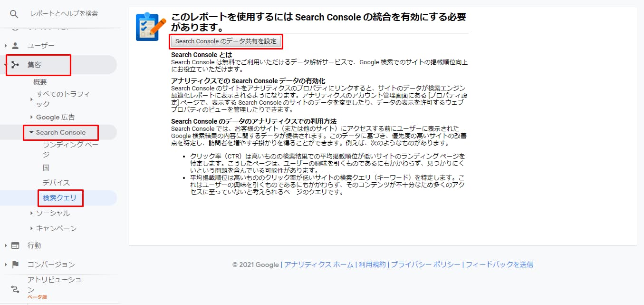Open the 利用規約 footer link
Viewport: 644px width, 305px height.
[372, 265]
